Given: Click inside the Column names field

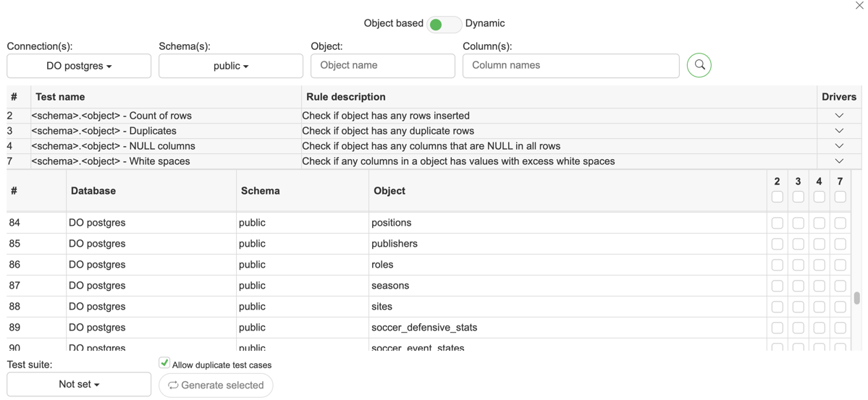Looking at the screenshot, I should pos(570,66).
